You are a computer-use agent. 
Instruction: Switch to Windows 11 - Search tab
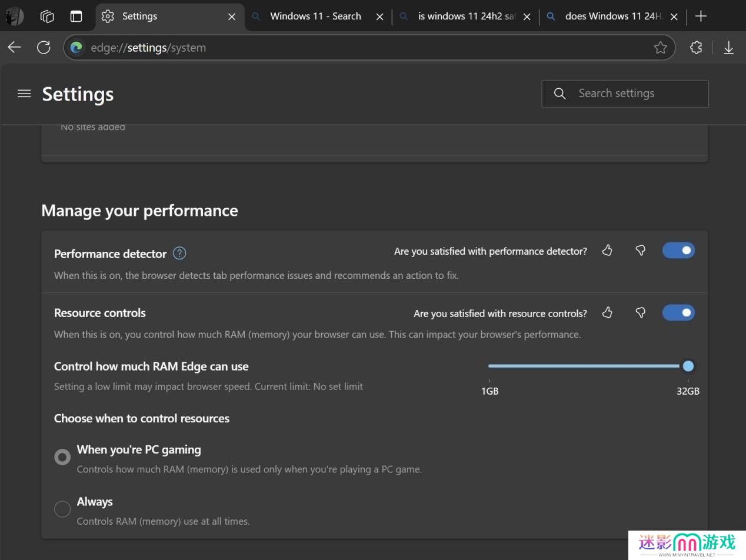[318, 16]
